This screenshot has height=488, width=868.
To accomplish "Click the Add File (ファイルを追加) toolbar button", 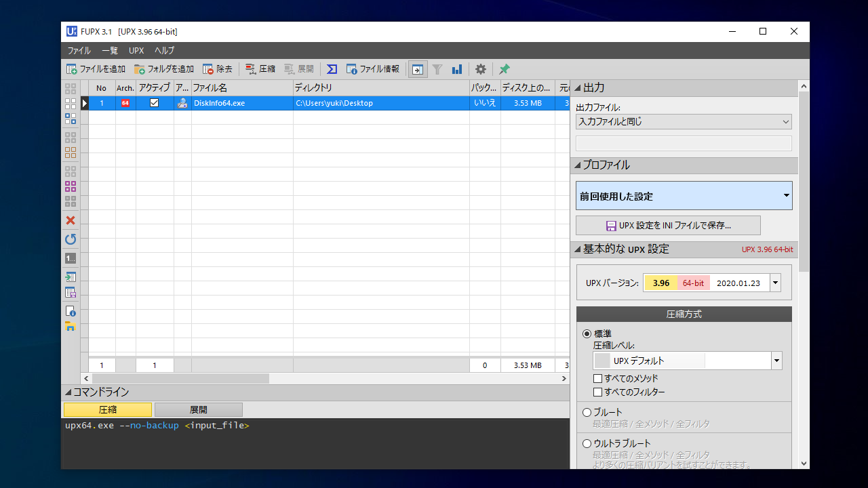I will click(96, 69).
